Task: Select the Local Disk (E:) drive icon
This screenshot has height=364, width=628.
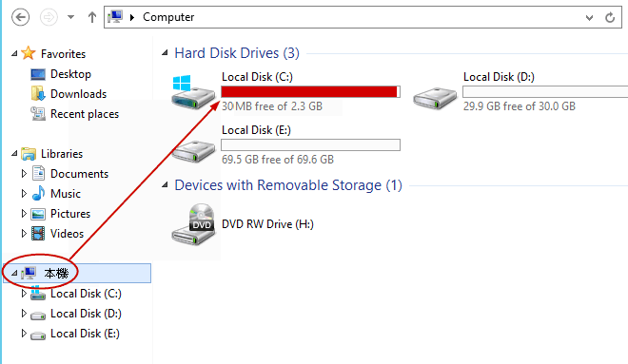Action: tap(193, 151)
